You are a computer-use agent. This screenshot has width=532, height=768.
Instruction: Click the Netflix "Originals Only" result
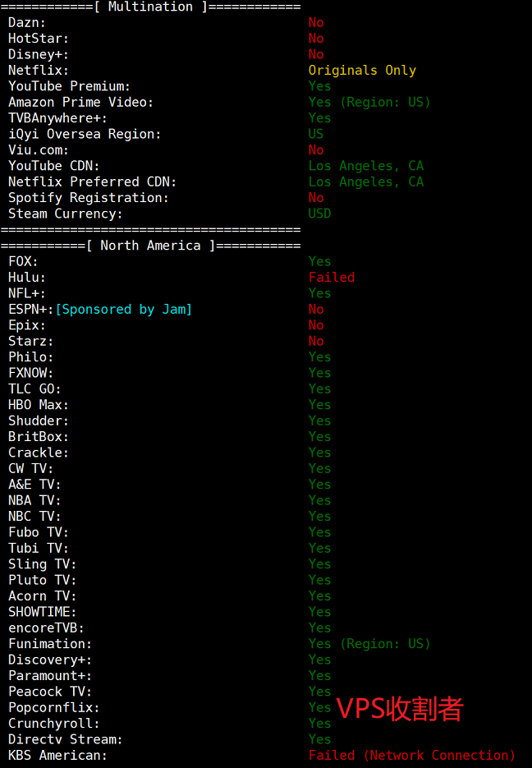tap(362, 71)
